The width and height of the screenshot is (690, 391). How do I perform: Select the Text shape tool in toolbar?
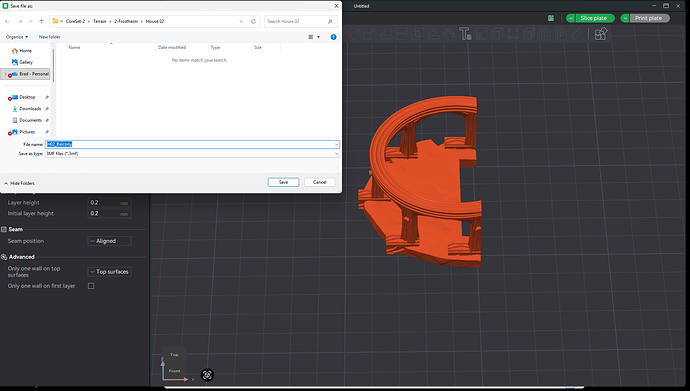pos(465,34)
